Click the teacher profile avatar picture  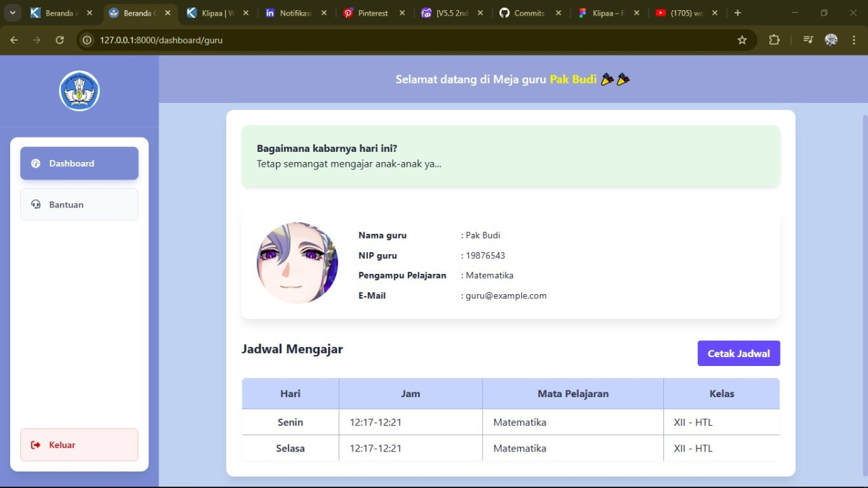[x=297, y=263]
